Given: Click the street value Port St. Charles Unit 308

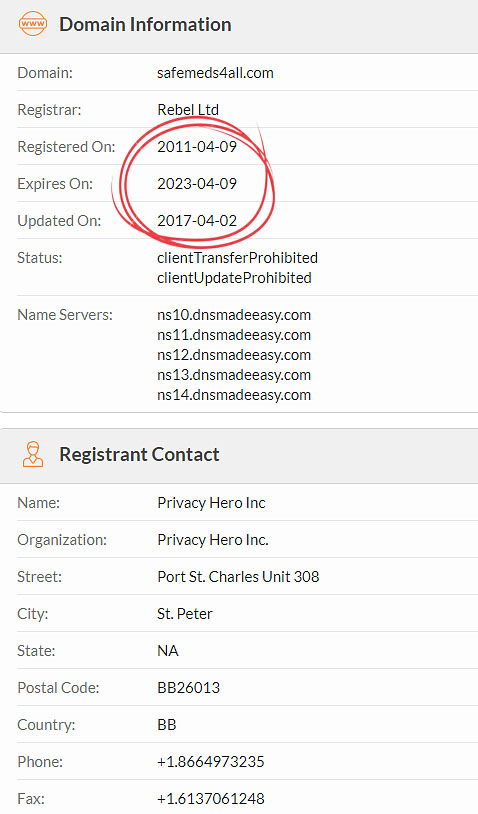Looking at the screenshot, I should point(238,577).
